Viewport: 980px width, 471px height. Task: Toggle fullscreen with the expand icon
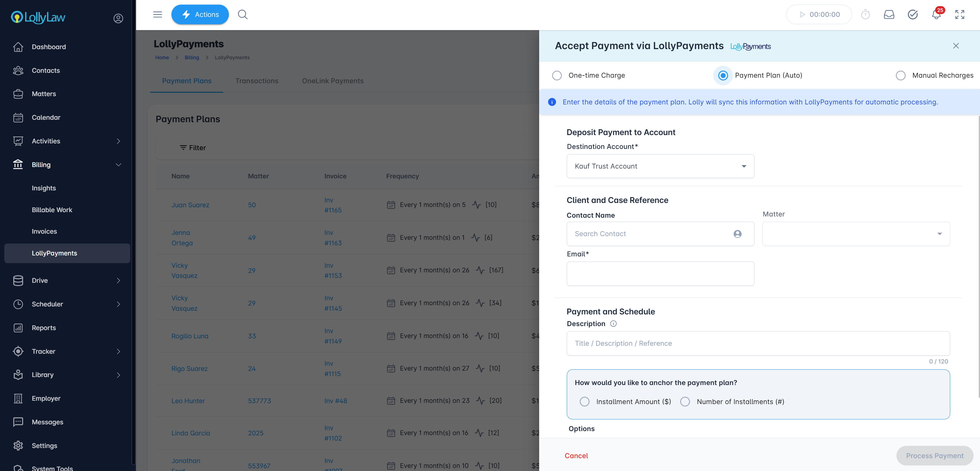click(x=959, y=14)
